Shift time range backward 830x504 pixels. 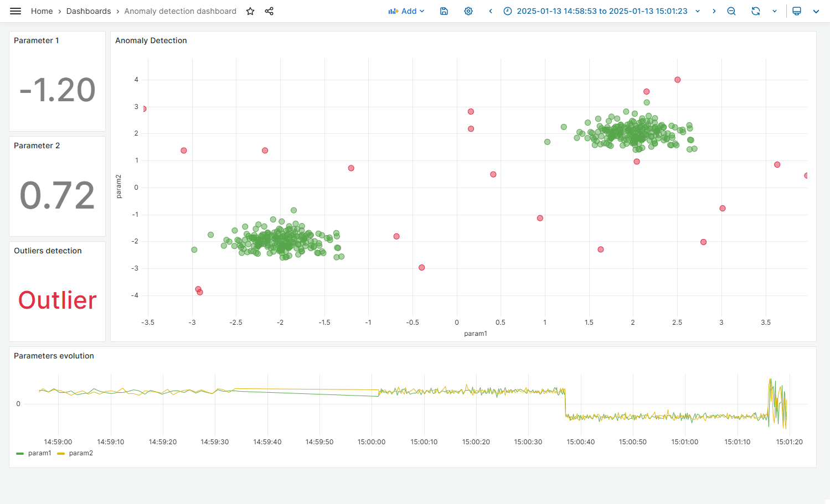coord(491,11)
